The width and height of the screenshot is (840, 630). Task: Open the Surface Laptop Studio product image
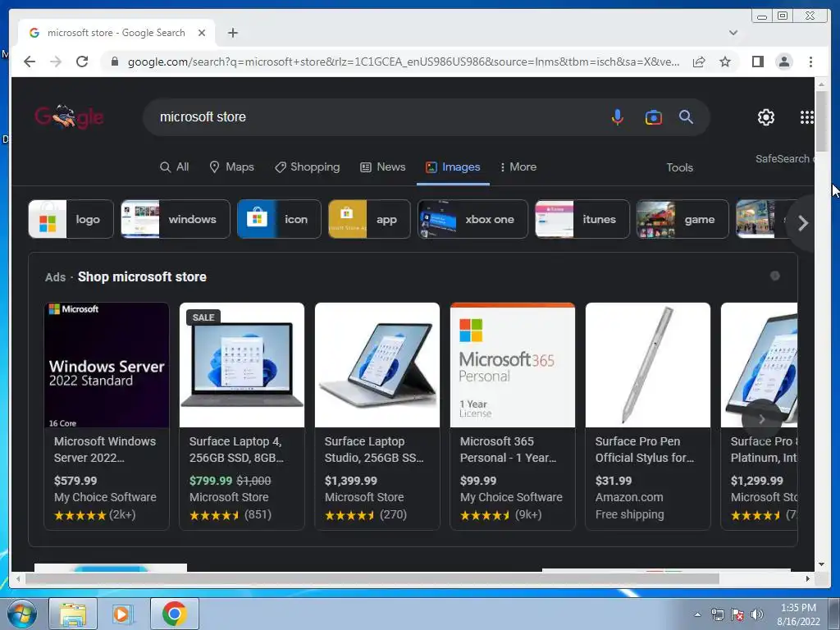[x=377, y=365]
